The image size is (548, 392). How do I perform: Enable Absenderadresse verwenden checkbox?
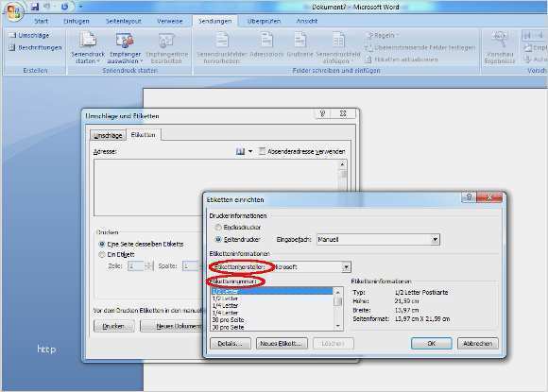click(x=262, y=151)
